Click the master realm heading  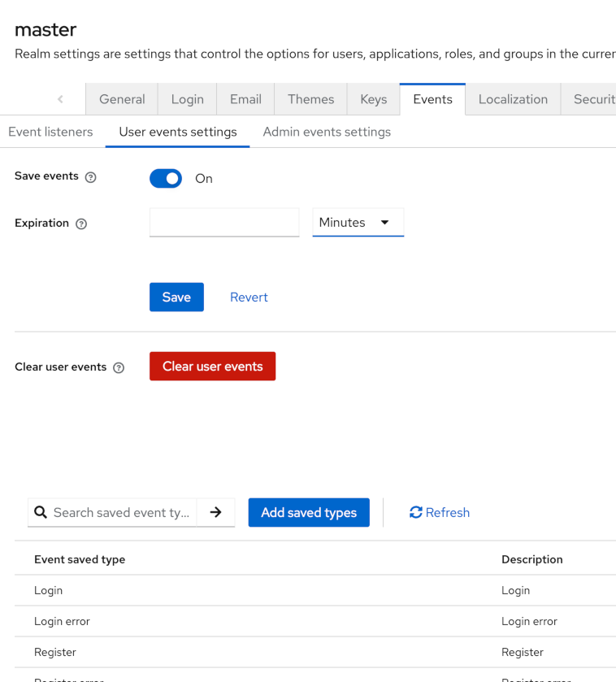pos(46,29)
